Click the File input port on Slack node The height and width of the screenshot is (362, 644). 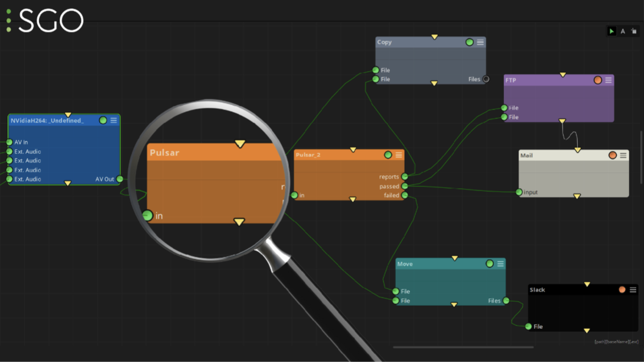click(x=528, y=326)
